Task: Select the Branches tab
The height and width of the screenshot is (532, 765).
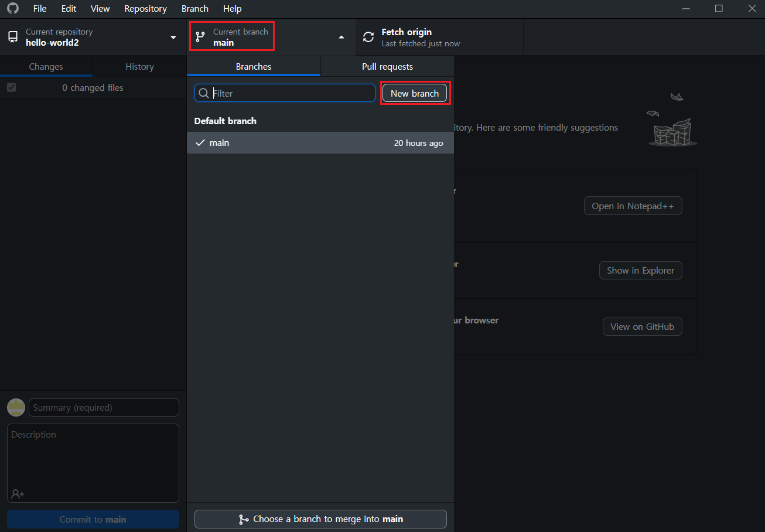Action: click(x=254, y=67)
